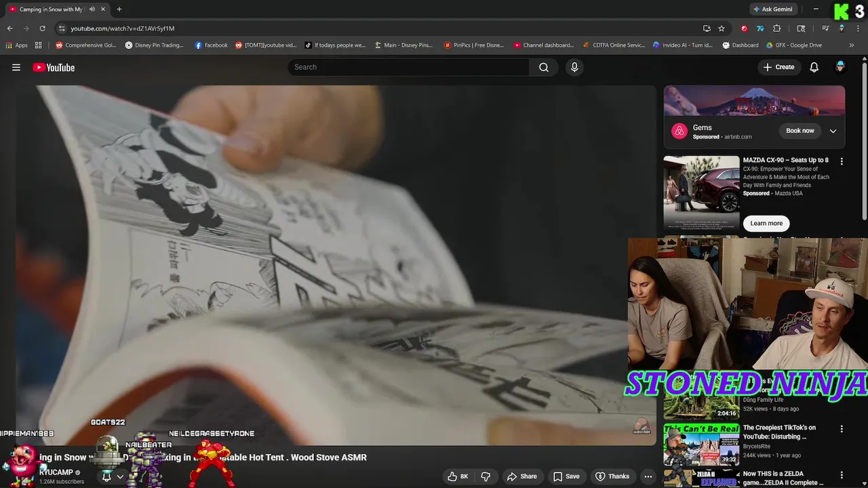Open the 2:04:16 video thumbnail
This screenshot has height=488, width=868.
pos(701,399)
